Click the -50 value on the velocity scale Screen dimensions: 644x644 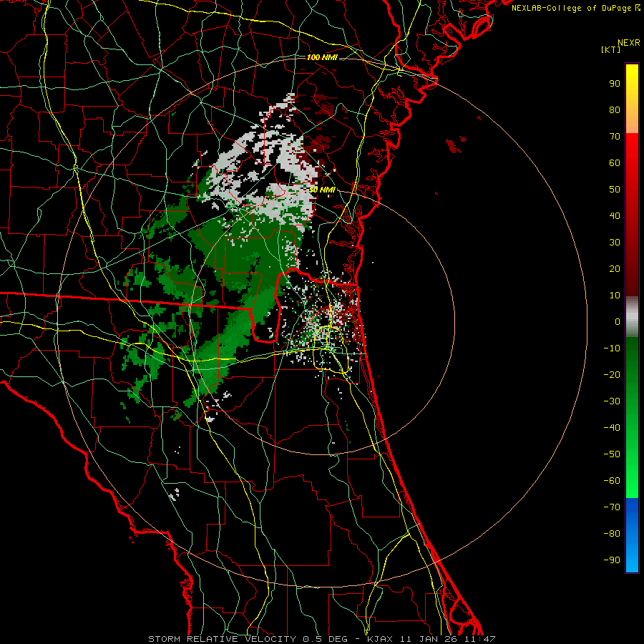coord(612,454)
